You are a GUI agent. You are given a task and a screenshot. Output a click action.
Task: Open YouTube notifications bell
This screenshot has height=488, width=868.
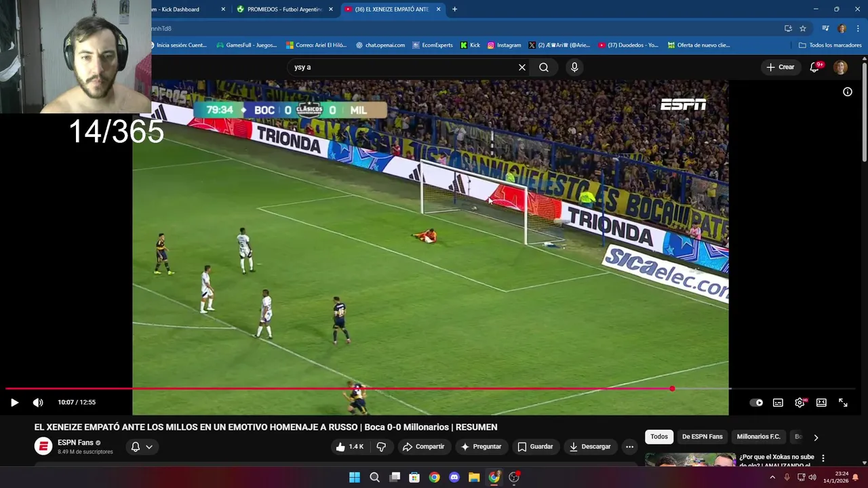tap(815, 67)
